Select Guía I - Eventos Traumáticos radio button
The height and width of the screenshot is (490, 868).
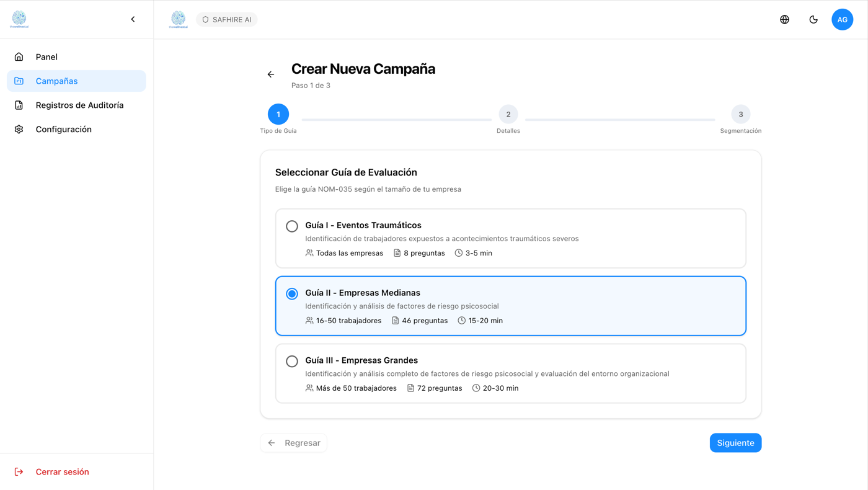292,226
